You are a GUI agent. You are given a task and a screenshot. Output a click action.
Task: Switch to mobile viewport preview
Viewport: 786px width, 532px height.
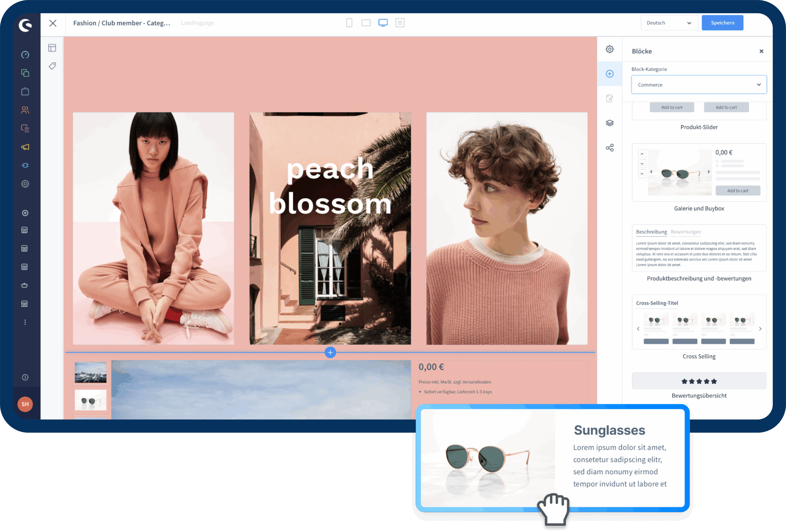(x=349, y=23)
